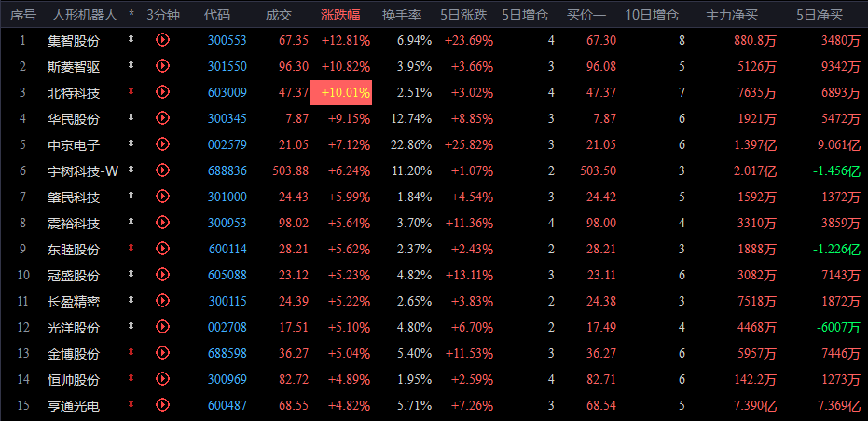Click the 503.88 price for 宇树科技-W
The height and width of the screenshot is (421, 868).
pyautogui.click(x=291, y=171)
